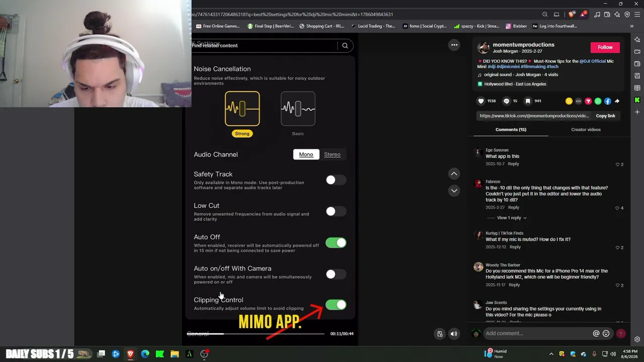Turn off Clipping Control toggle
The height and width of the screenshot is (362, 644).
click(336, 305)
